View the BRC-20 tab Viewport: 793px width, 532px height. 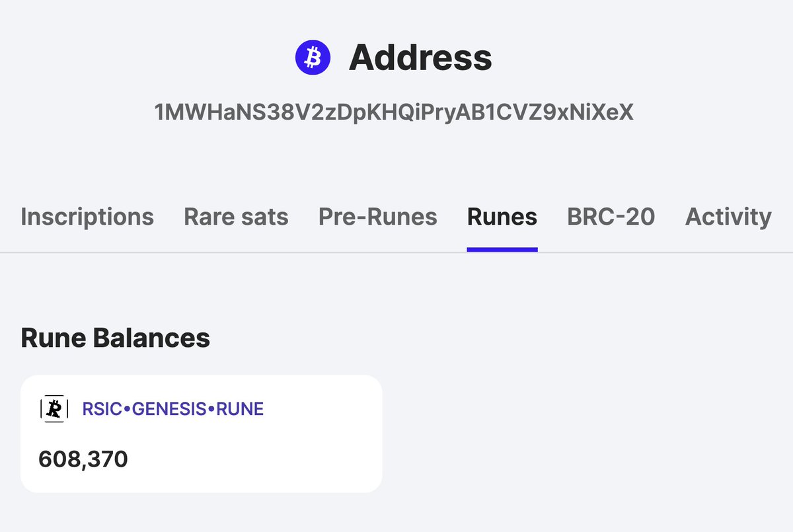tap(611, 217)
